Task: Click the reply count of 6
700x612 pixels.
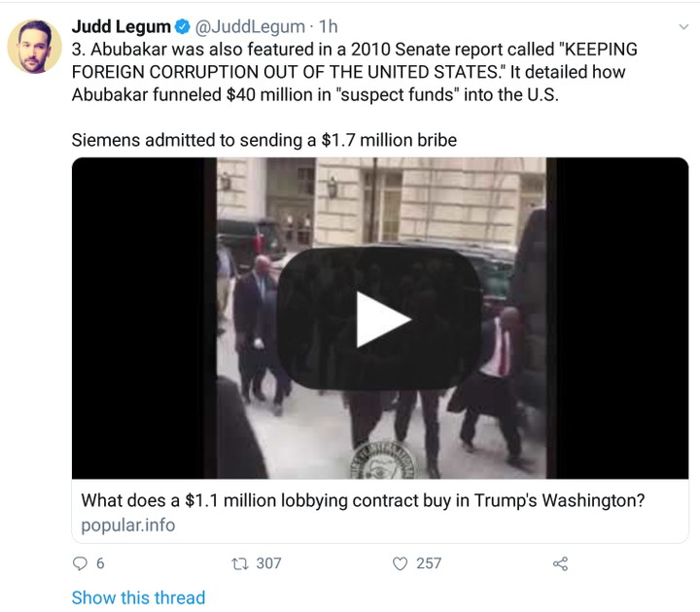Action: pyautogui.click(x=100, y=563)
